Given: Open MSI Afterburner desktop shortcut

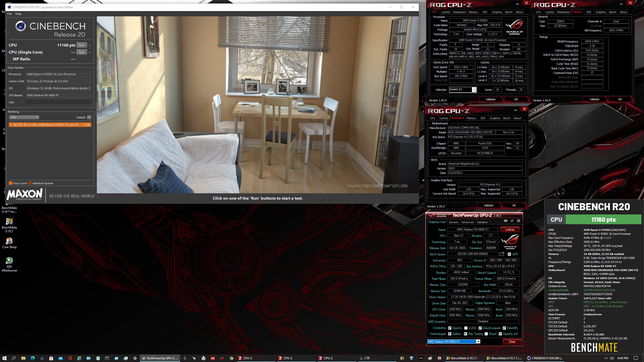Looking at the screenshot, I should [x=9, y=264].
